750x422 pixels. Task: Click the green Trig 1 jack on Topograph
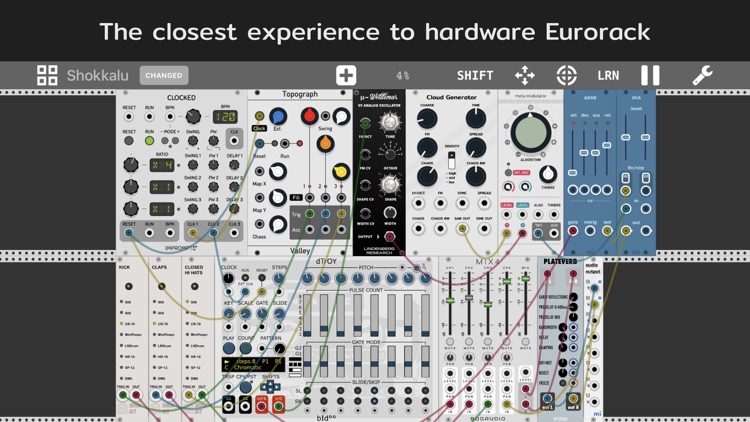[x=309, y=214]
